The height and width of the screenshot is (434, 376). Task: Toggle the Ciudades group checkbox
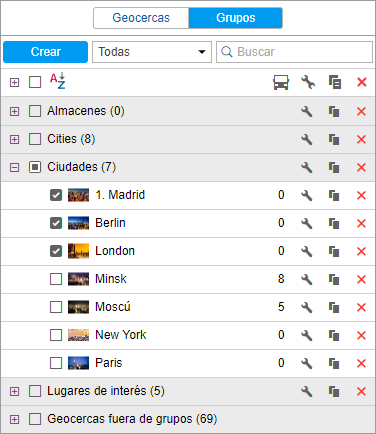pyautogui.click(x=35, y=167)
